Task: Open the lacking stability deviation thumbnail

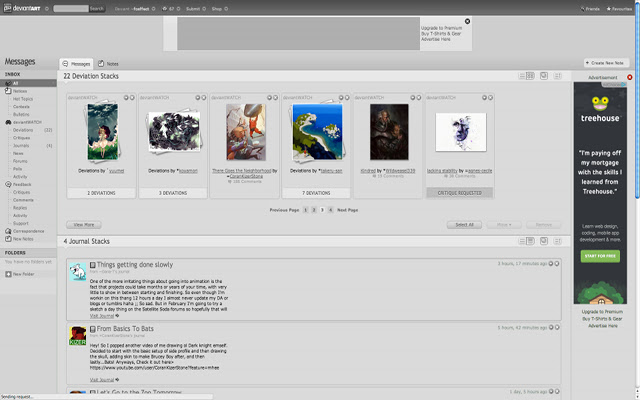Action: click(461, 132)
